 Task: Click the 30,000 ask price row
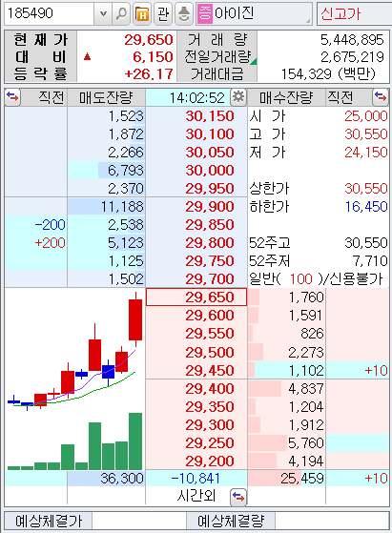196,171
